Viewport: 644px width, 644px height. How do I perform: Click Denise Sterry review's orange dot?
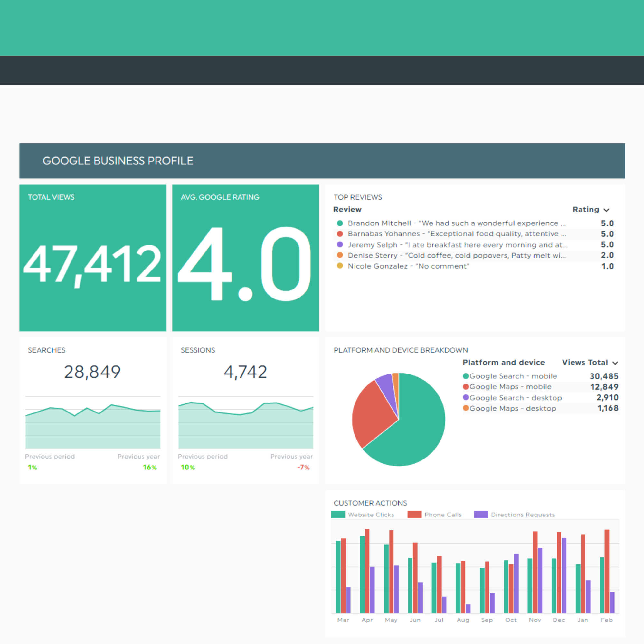[340, 255]
